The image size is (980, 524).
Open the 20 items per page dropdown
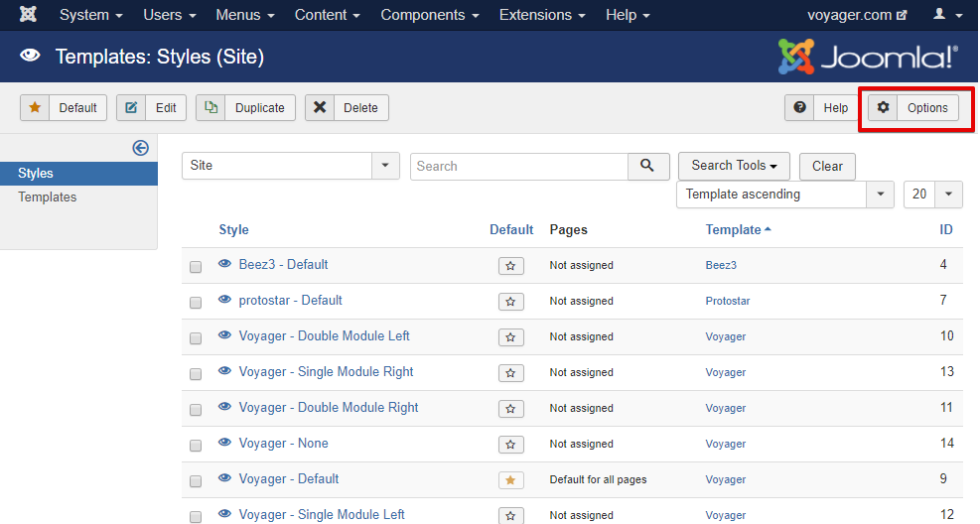click(x=933, y=195)
